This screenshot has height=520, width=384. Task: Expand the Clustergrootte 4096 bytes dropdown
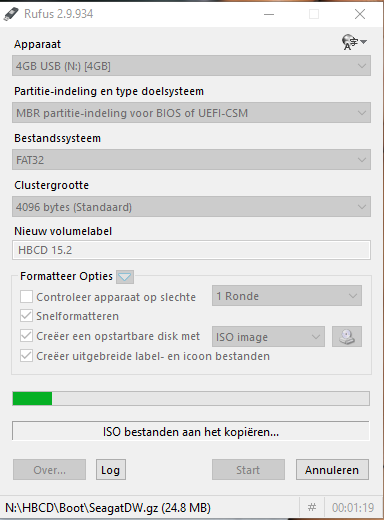coord(191,207)
